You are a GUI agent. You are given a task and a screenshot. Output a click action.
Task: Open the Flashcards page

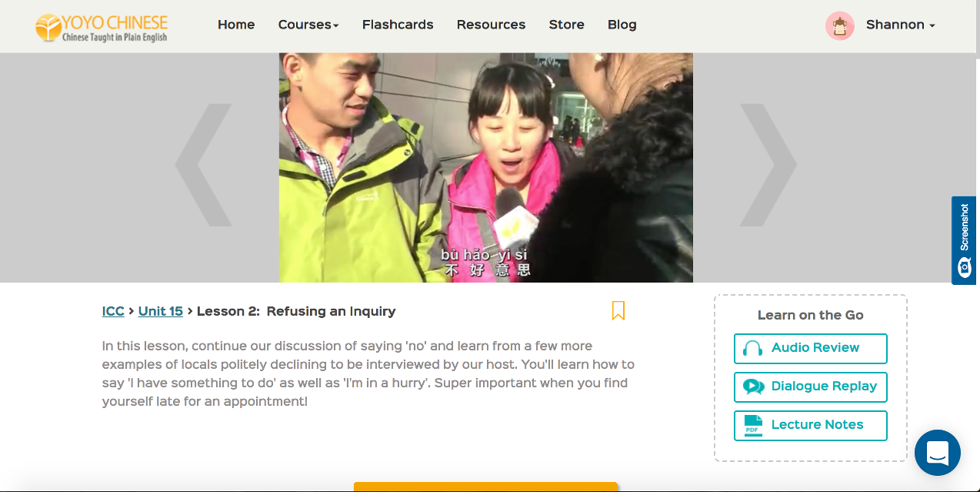click(x=398, y=25)
